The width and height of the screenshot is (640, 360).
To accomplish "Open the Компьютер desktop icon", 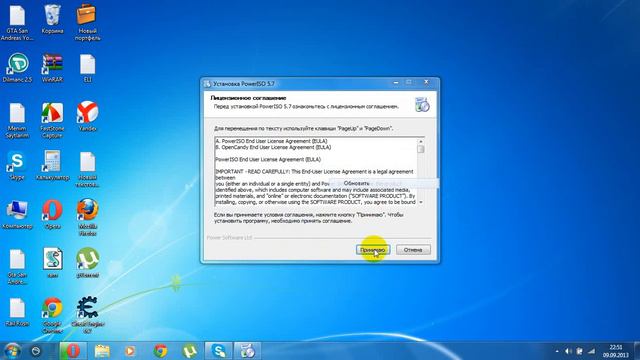I will coord(17,214).
